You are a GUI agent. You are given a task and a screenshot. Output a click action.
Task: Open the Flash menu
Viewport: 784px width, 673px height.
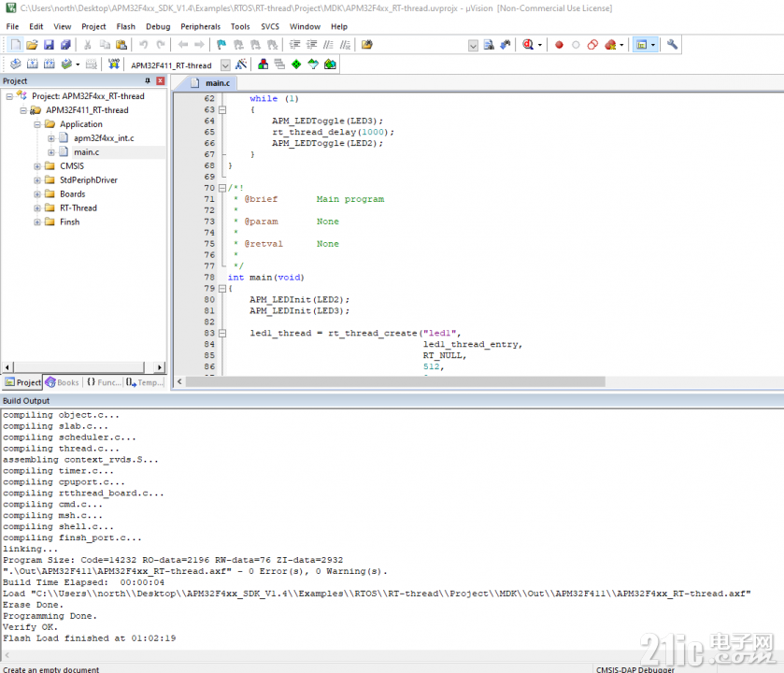(125, 26)
